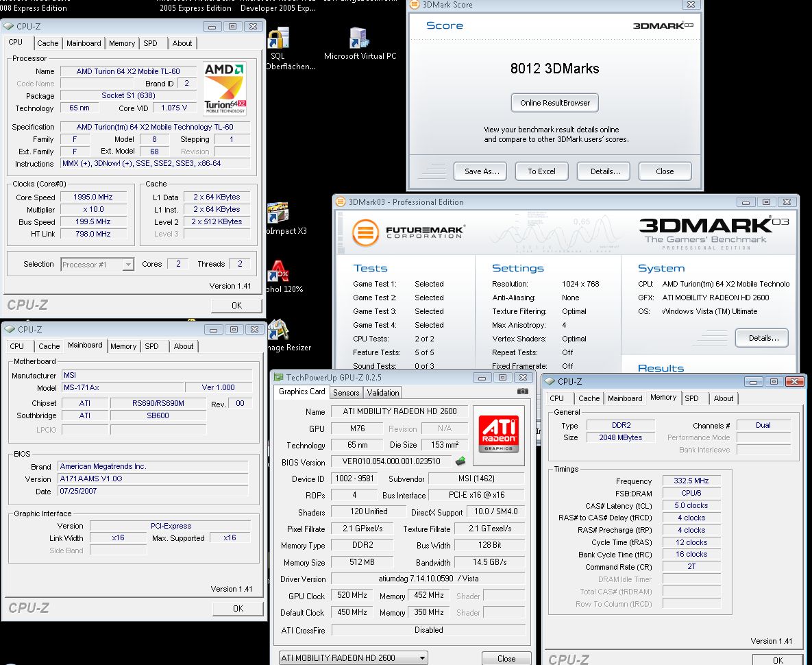Click System Details... button in 3DMark03
The image size is (812, 665).
pyautogui.click(x=762, y=338)
